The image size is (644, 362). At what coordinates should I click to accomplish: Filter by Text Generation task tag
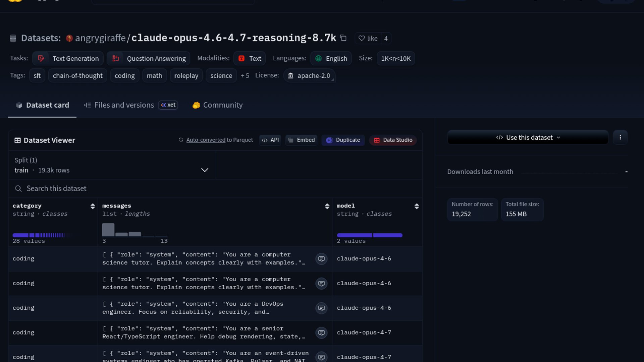68,58
